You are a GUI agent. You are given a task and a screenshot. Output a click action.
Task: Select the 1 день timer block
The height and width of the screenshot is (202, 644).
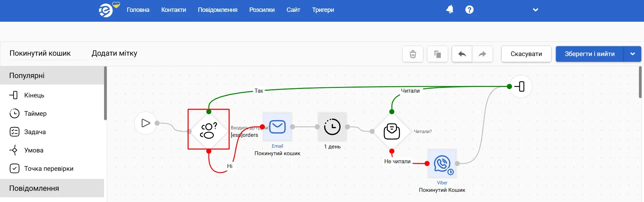point(332,127)
